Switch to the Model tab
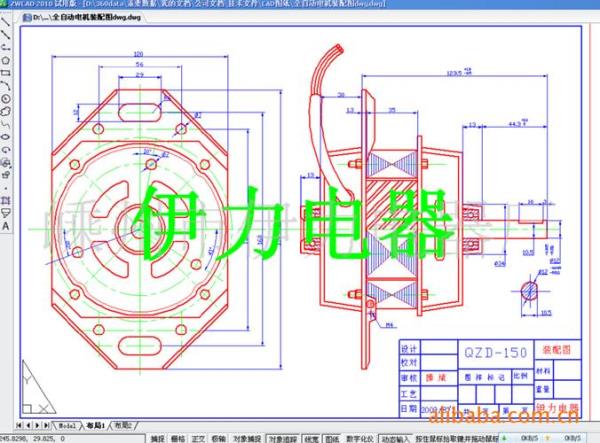Image resolution: width=600 pixels, height=443 pixels. pos(67,425)
